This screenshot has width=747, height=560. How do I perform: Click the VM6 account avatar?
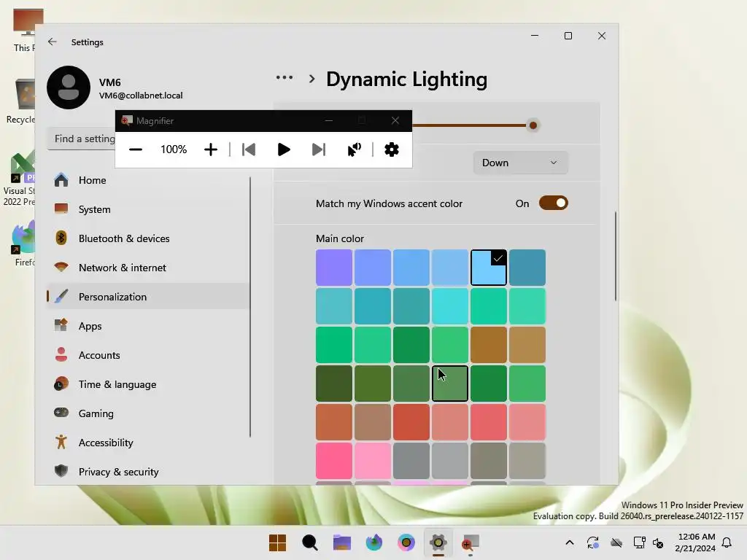coord(69,87)
